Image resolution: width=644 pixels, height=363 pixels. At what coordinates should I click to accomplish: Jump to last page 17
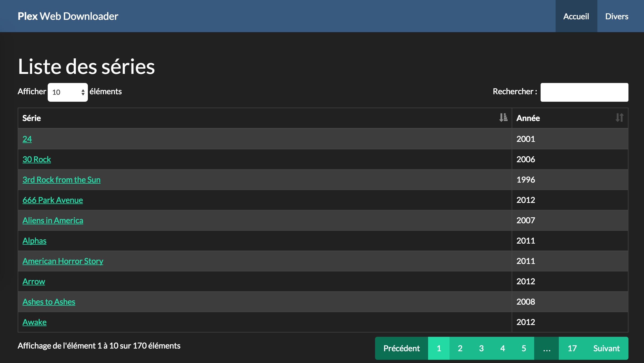pyautogui.click(x=572, y=348)
